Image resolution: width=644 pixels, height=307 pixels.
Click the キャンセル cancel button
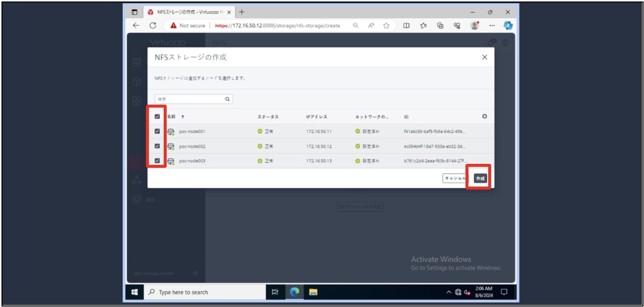pos(455,179)
